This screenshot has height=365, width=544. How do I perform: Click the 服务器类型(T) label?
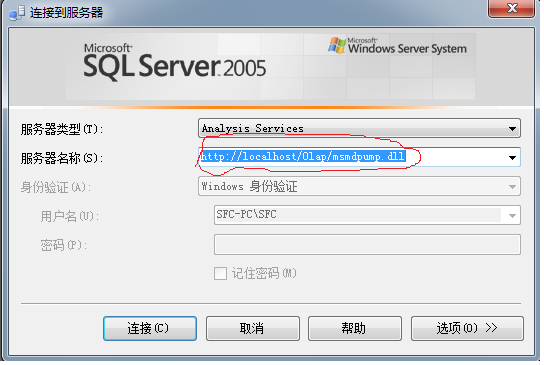coord(62,129)
